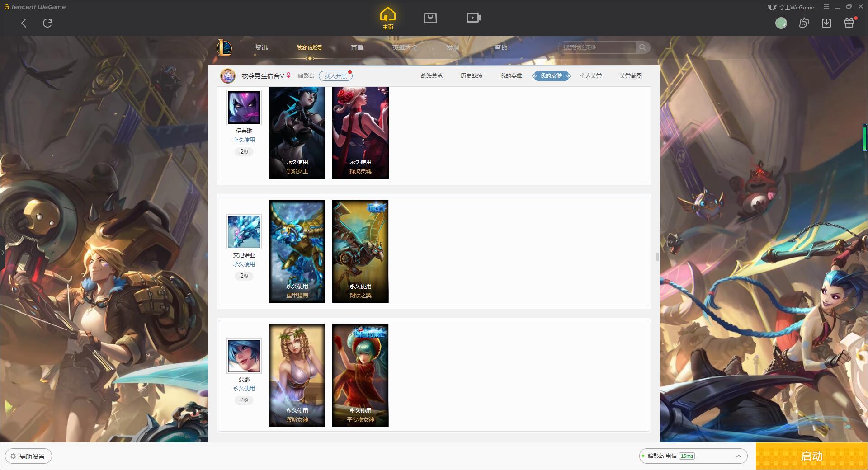Click the 找人开黑 button
The width and height of the screenshot is (868, 470).
335,76
